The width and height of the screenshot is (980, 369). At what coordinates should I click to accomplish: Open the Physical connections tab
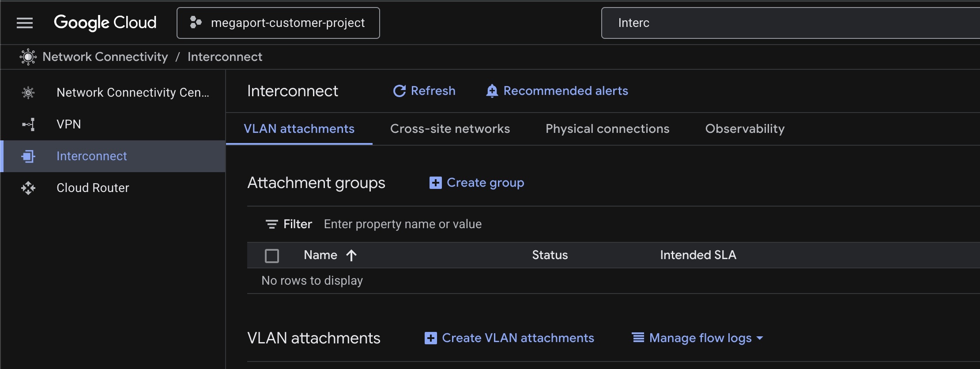pyautogui.click(x=607, y=129)
